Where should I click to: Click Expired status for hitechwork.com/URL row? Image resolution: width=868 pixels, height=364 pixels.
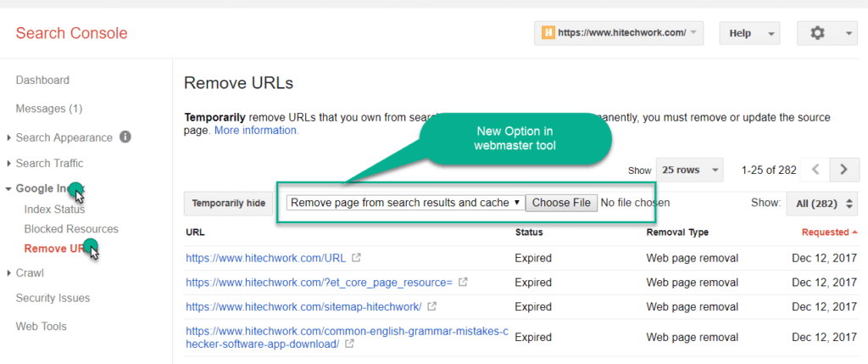533,258
